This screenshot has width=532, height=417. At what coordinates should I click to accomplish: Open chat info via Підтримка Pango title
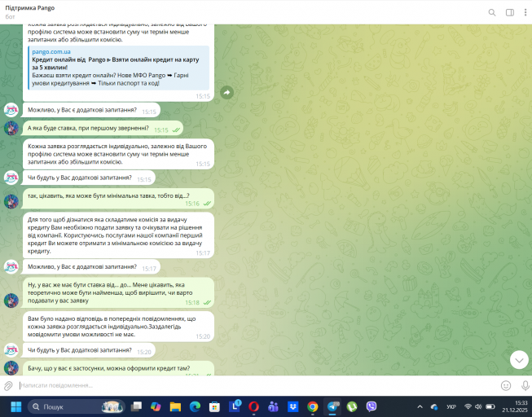tap(30, 8)
